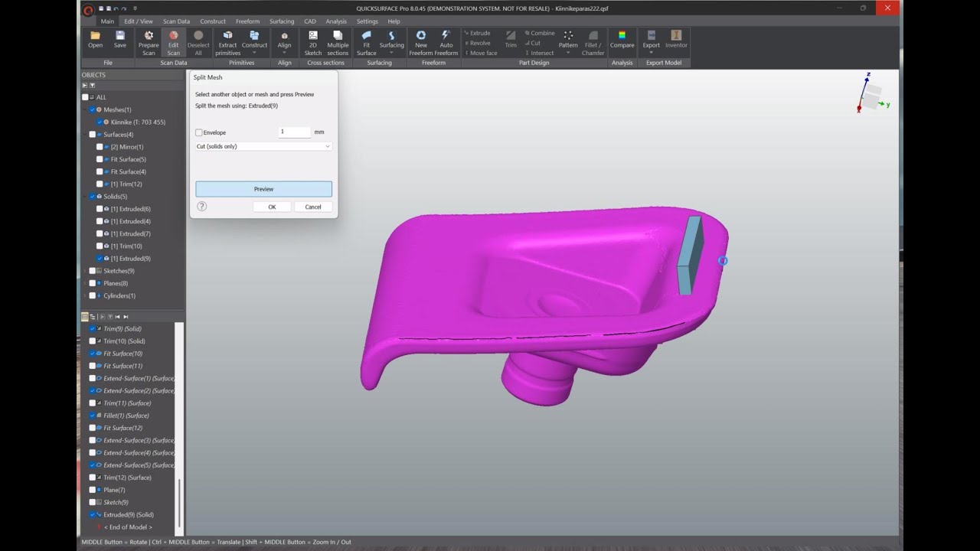Activate the Edit Scan tool
Screen dimensions: 980x551
(x=174, y=43)
